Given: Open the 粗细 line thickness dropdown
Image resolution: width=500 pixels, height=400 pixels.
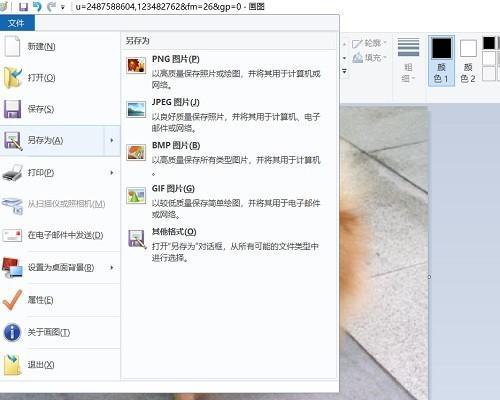Looking at the screenshot, I should pyautogui.click(x=408, y=60).
